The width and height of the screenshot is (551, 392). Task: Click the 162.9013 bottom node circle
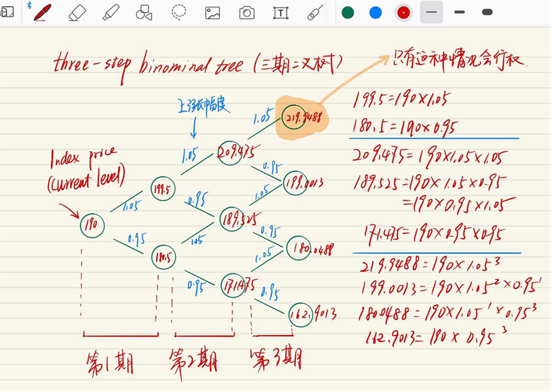301,314
